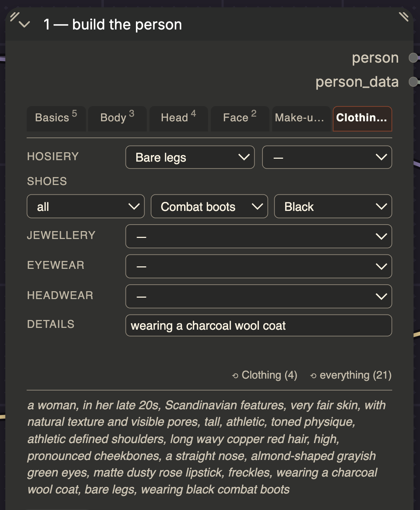The width and height of the screenshot is (420, 510).
Task: Click the resize-grip icon at top-right of node
Action: tap(404, 17)
